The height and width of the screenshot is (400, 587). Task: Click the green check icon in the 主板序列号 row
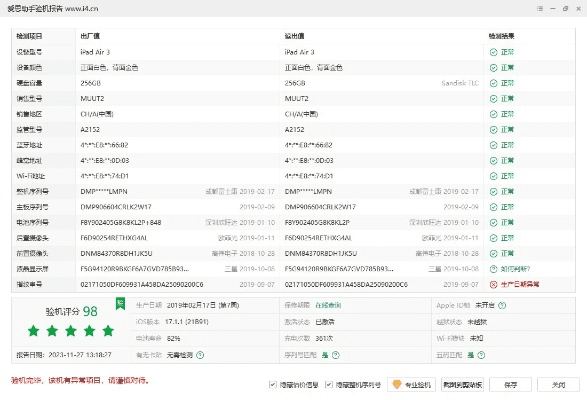[x=493, y=207]
